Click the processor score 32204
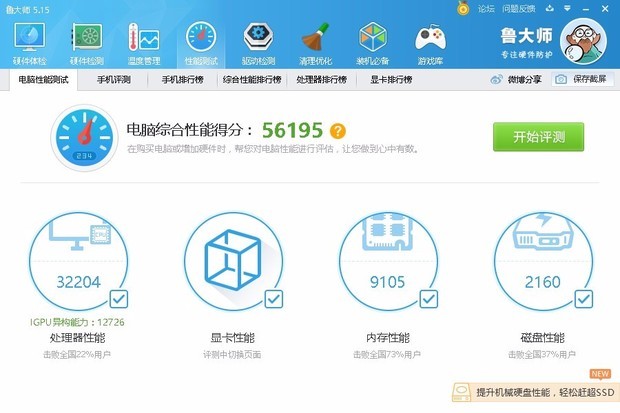The height and width of the screenshot is (413, 620). (79, 282)
